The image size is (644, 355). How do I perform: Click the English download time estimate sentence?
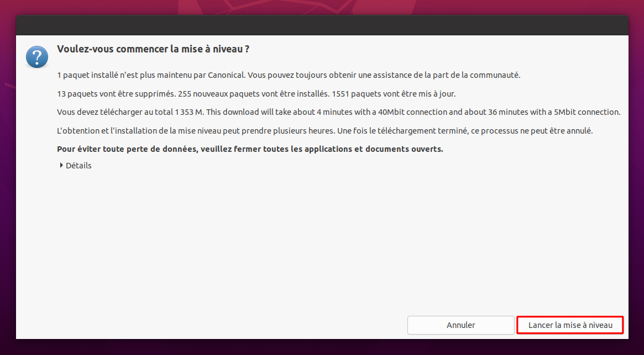coord(413,112)
